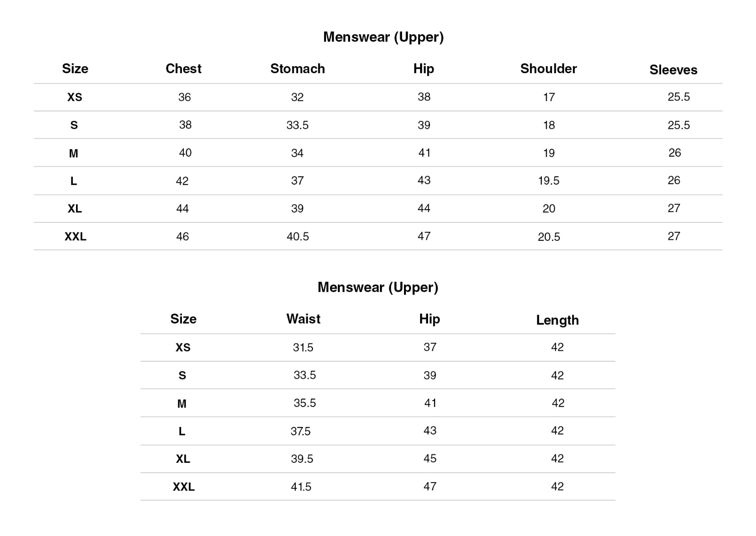The width and height of the screenshot is (756, 536).
Task: Select the chest value 46 for XXL
Action: click(182, 237)
